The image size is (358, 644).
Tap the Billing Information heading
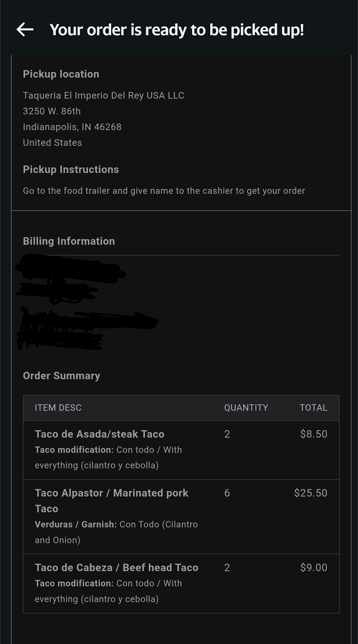[69, 241]
